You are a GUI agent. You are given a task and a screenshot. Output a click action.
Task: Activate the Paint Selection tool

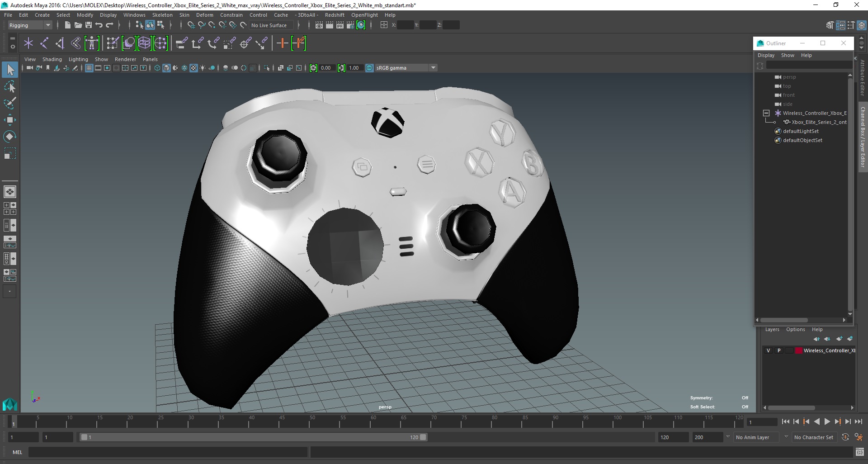tap(10, 103)
